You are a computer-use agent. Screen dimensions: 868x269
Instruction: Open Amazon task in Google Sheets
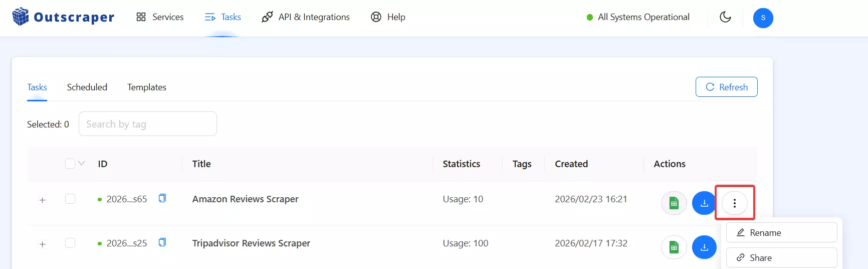click(674, 203)
